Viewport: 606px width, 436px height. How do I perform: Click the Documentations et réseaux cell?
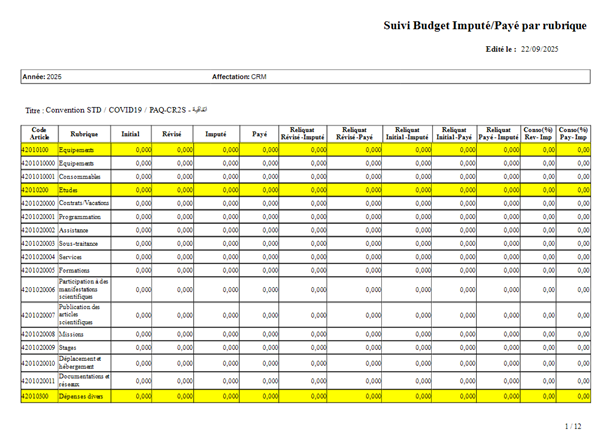click(x=84, y=381)
